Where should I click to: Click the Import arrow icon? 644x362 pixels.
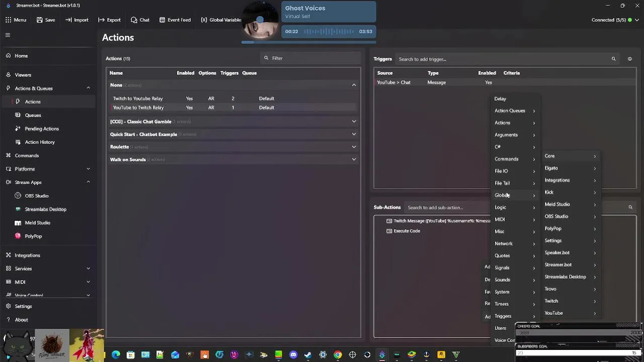[x=68, y=20]
